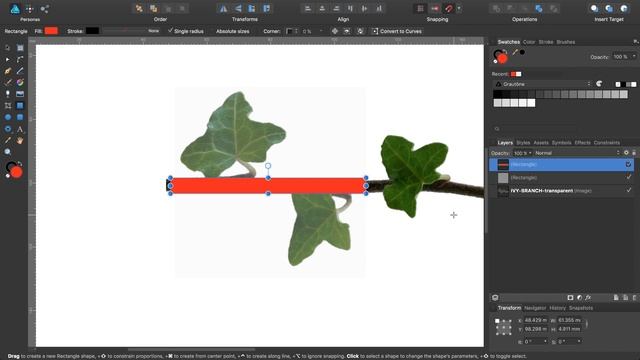
Task: Switch to the Export persona icon
Action: 44,9
